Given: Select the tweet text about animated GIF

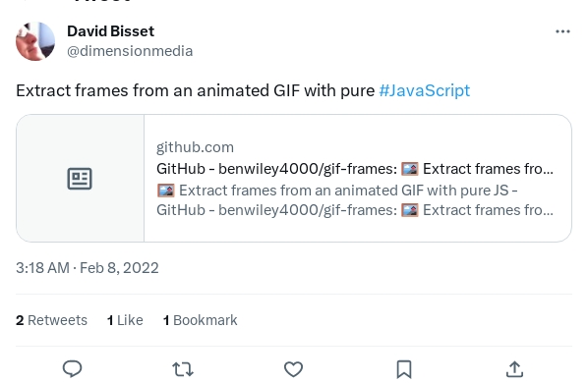Looking at the screenshot, I should tap(195, 90).
